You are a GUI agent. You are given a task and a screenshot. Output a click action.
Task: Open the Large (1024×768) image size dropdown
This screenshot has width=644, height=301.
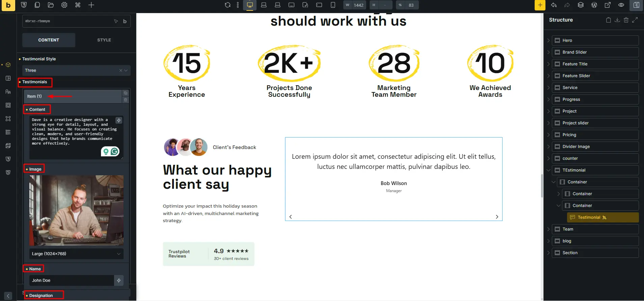[76, 254]
